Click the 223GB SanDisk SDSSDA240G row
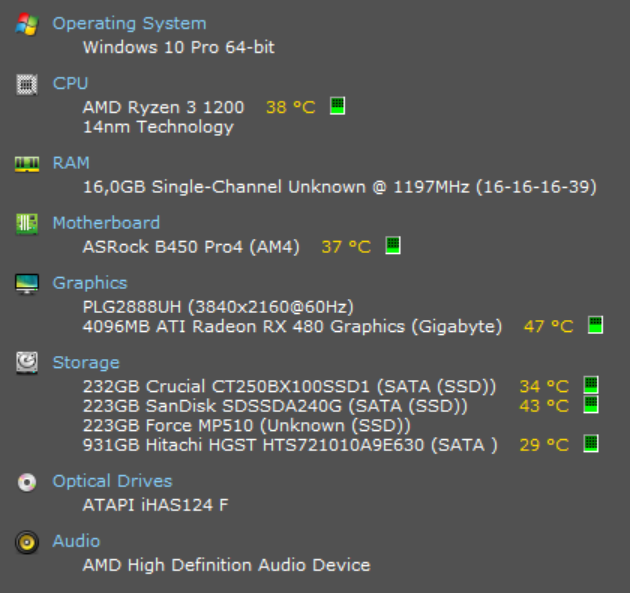Image resolution: width=630 pixels, height=593 pixels. [275, 406]
